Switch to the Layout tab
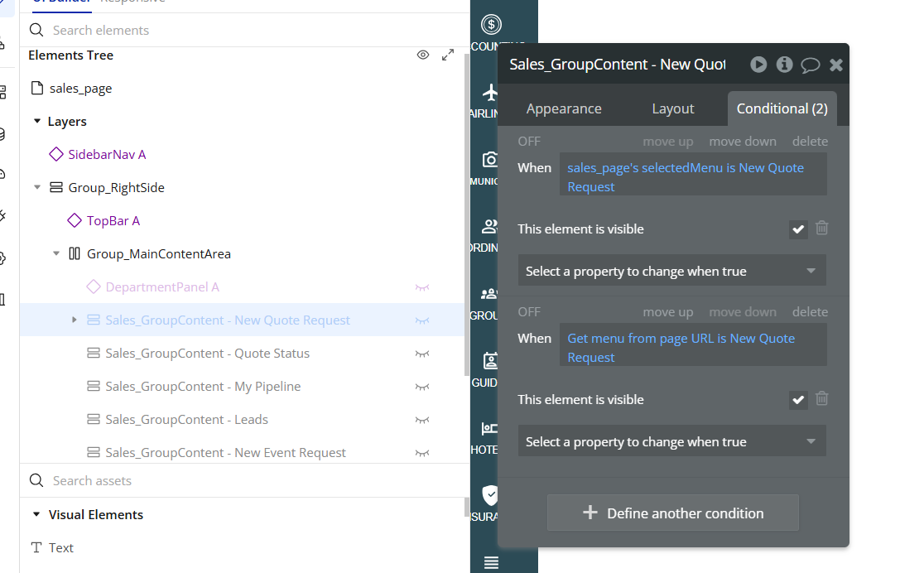The image size is (924, 573). click(x=672, y=108)
